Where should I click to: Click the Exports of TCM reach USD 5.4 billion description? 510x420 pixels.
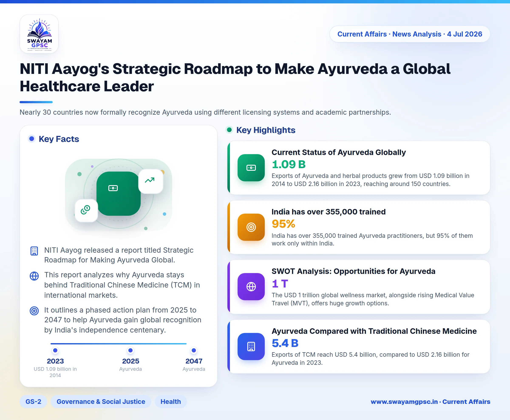(371, 359)
